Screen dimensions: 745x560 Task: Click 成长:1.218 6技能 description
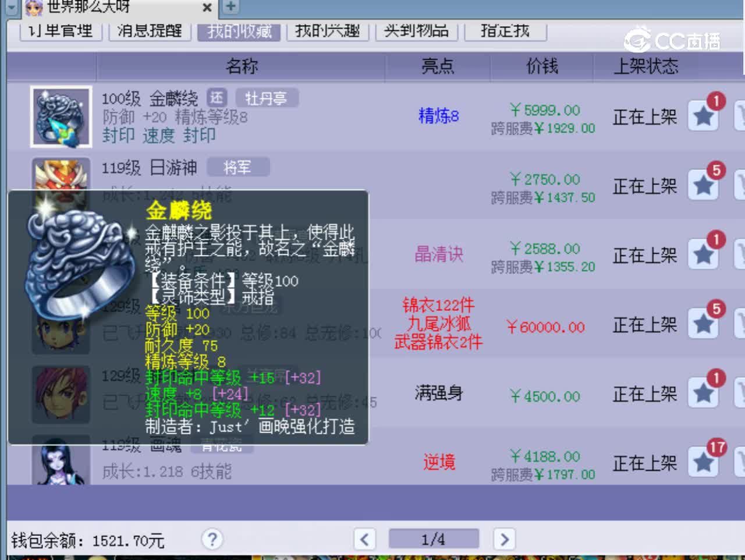[x=167, y=472]
